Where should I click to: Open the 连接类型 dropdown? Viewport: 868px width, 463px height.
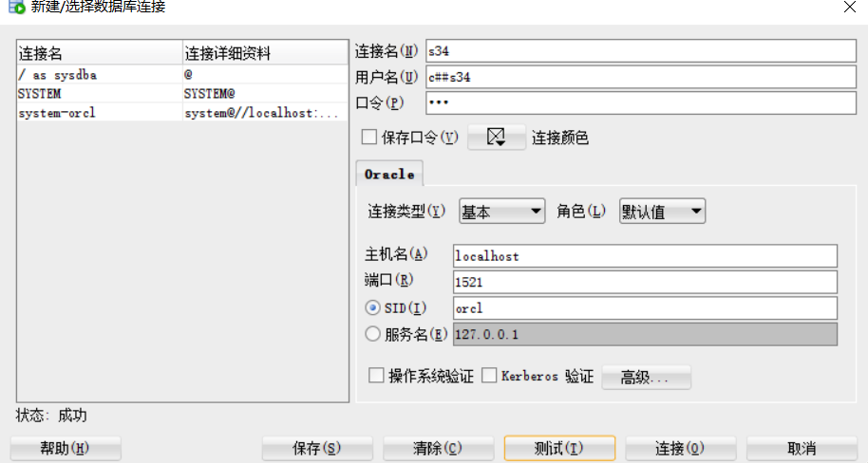(x=501, y=211)
